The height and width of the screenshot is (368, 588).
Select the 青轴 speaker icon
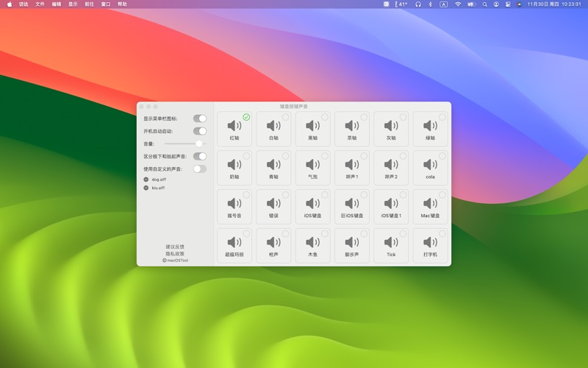tap(273, 165)
